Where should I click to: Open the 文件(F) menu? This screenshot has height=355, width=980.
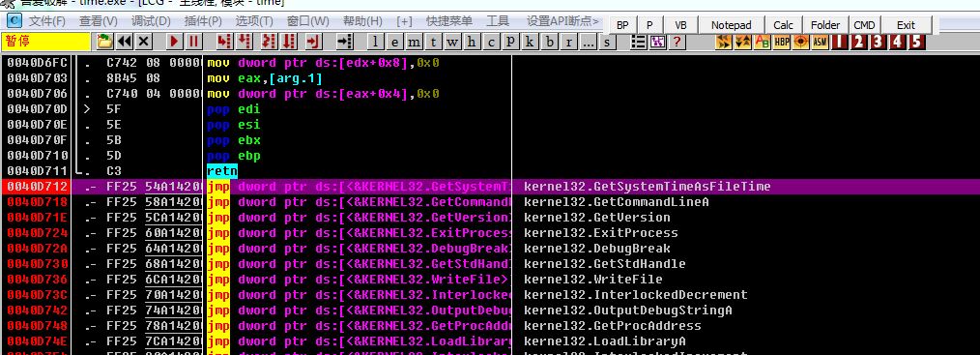pos(47,20)
